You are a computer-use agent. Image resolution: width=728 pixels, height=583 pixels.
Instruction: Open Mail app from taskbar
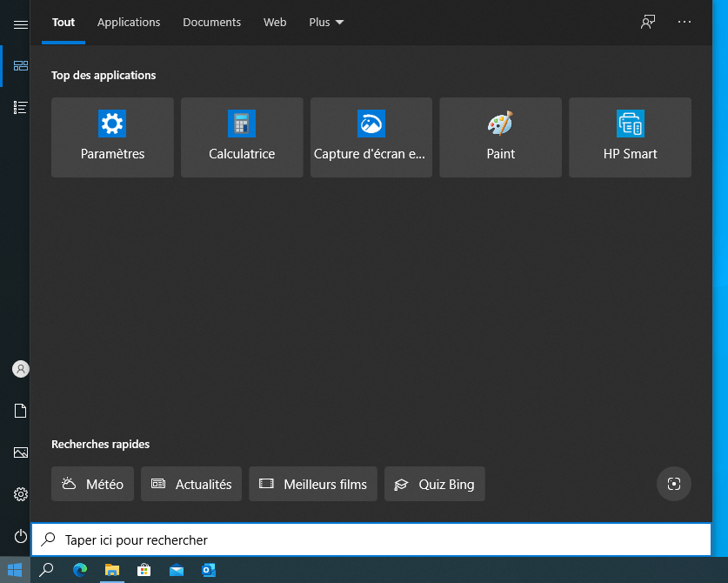click(x=177, y=570)
